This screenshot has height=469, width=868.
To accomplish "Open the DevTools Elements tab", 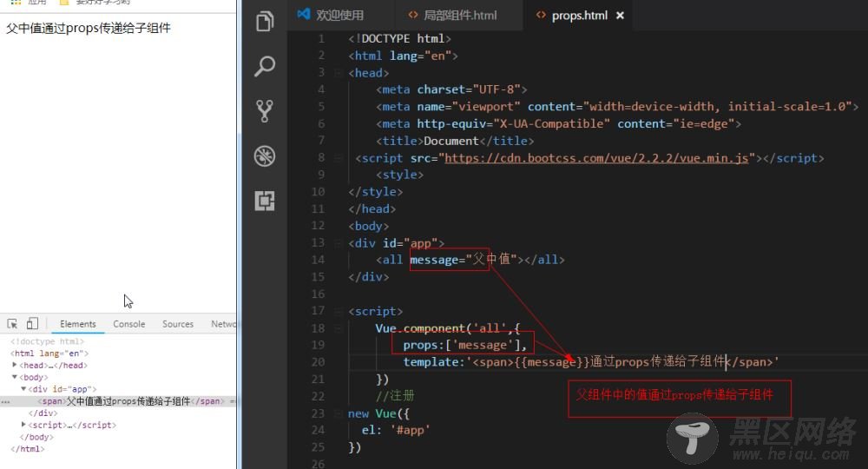I will pyautogui.click(x=78, y=324).
